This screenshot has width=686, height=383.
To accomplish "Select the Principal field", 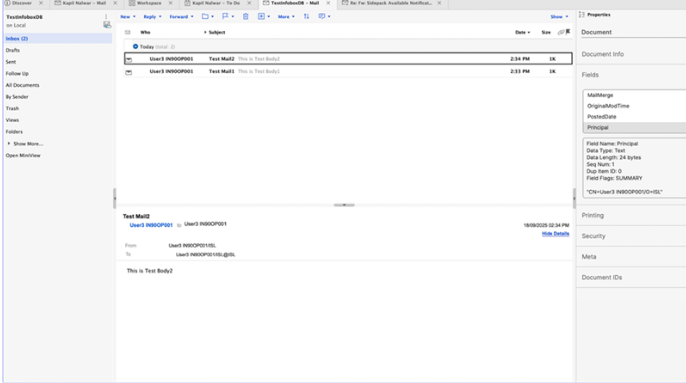I will pyautogui.click(x=635, y=127).
